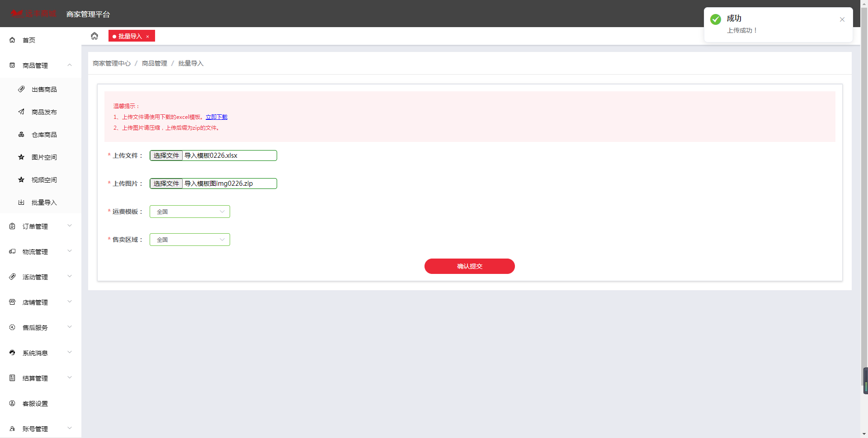868x438 pixels.
Task: Click the 物流管理 truck icon
Action: [x=12, y=251]
